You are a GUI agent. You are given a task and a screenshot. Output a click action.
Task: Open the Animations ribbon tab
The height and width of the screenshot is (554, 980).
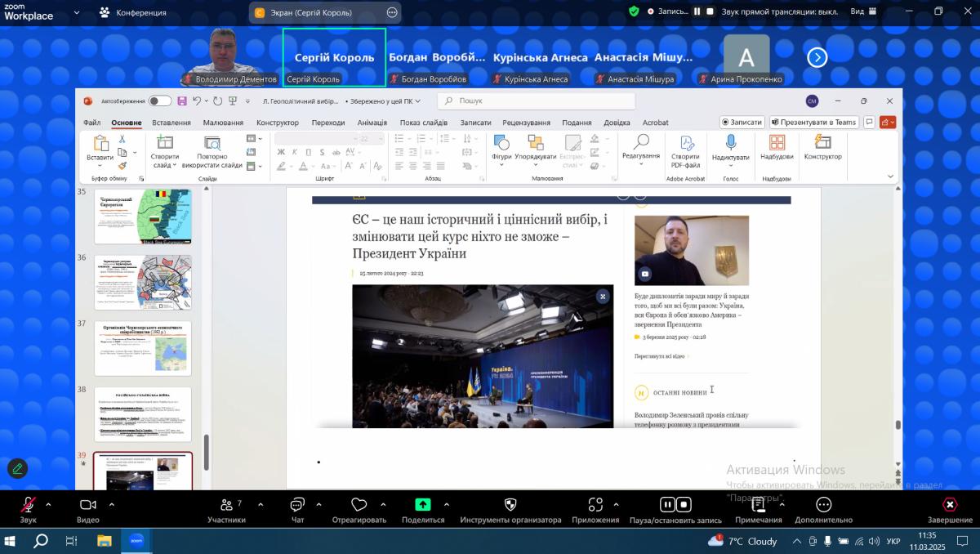click(x=372, y=123)
